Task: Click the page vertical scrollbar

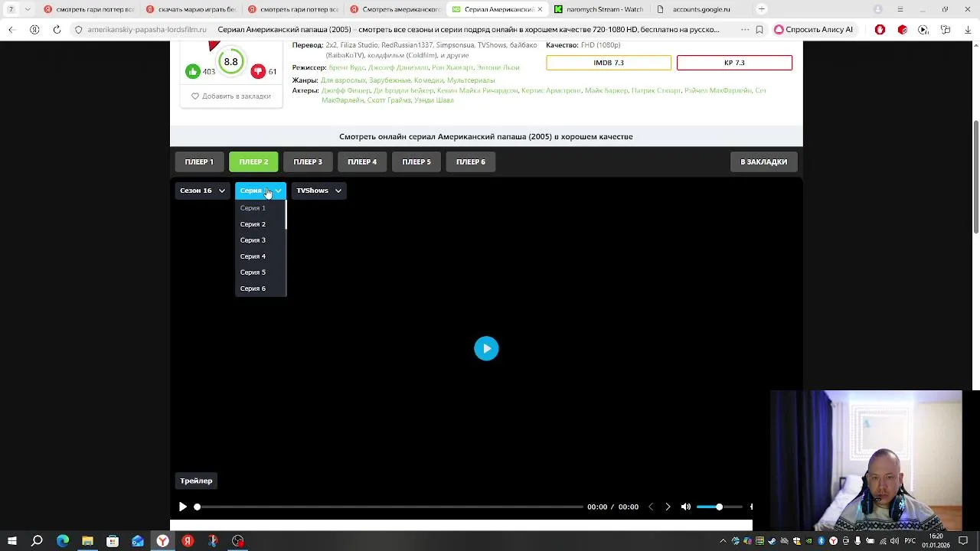Action: click(x=975, y=178)
